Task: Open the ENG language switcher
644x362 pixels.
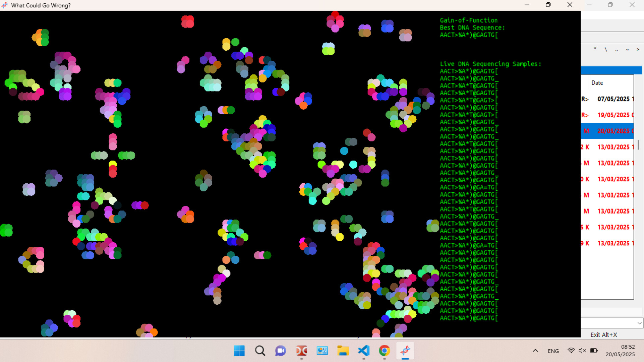Action: (x=553, y=351)
